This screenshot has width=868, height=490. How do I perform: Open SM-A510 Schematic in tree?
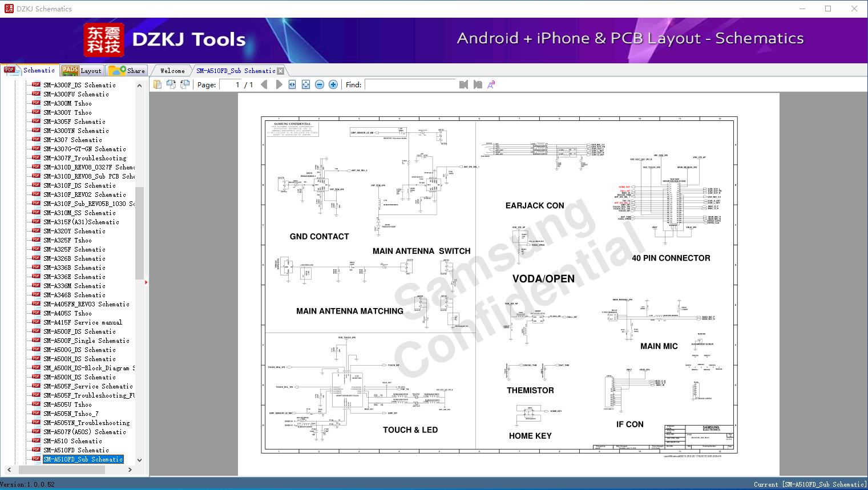(72, 441)
